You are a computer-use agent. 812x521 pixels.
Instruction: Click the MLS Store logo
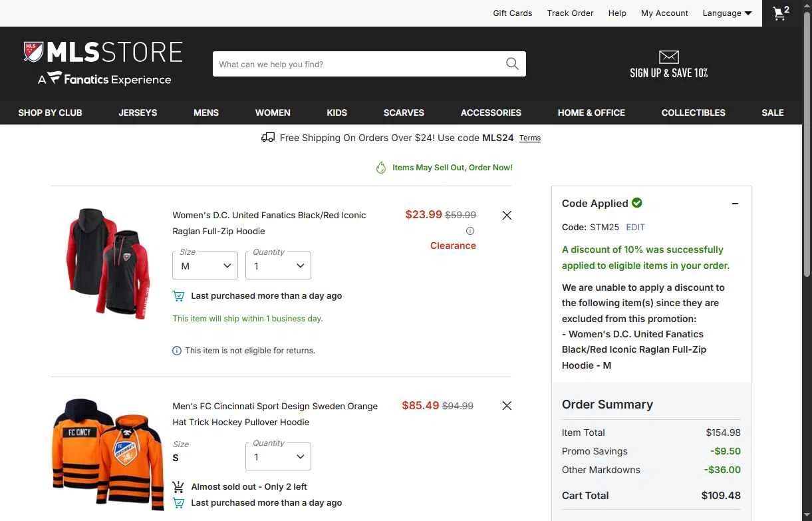[103, 53]
